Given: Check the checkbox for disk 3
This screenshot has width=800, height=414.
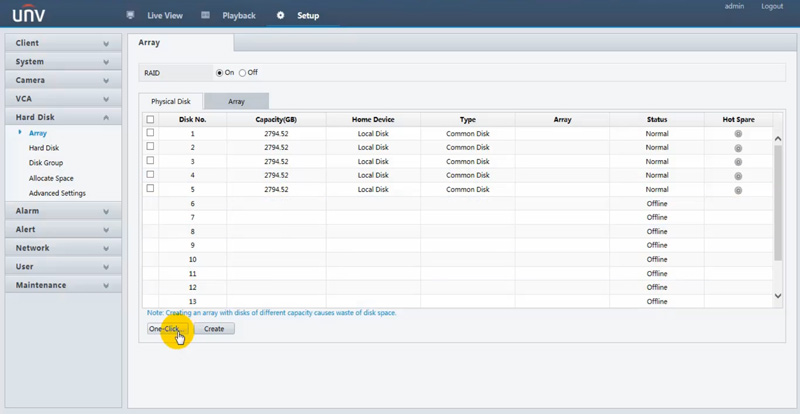Looking at the screenshot, I should tap(150, 161).
